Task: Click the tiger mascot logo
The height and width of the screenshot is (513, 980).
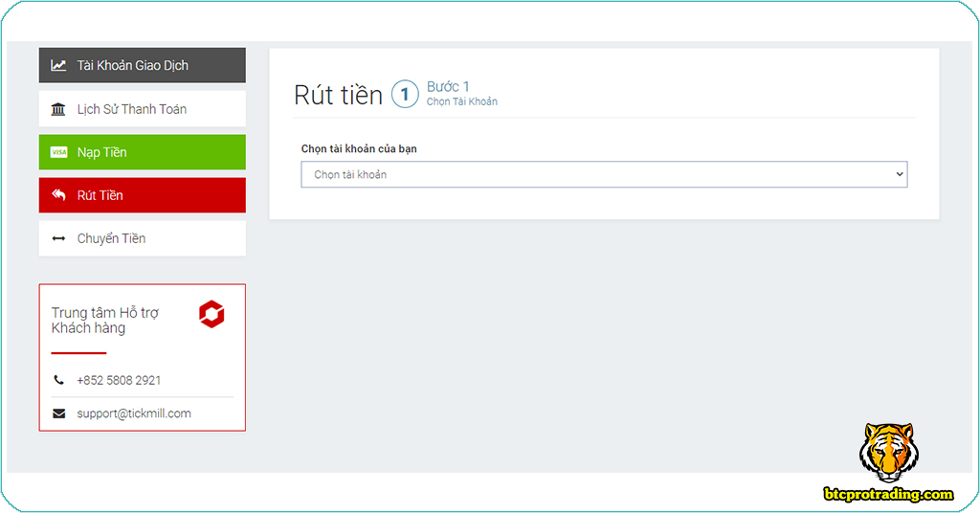Action: [x=886, y=452]
